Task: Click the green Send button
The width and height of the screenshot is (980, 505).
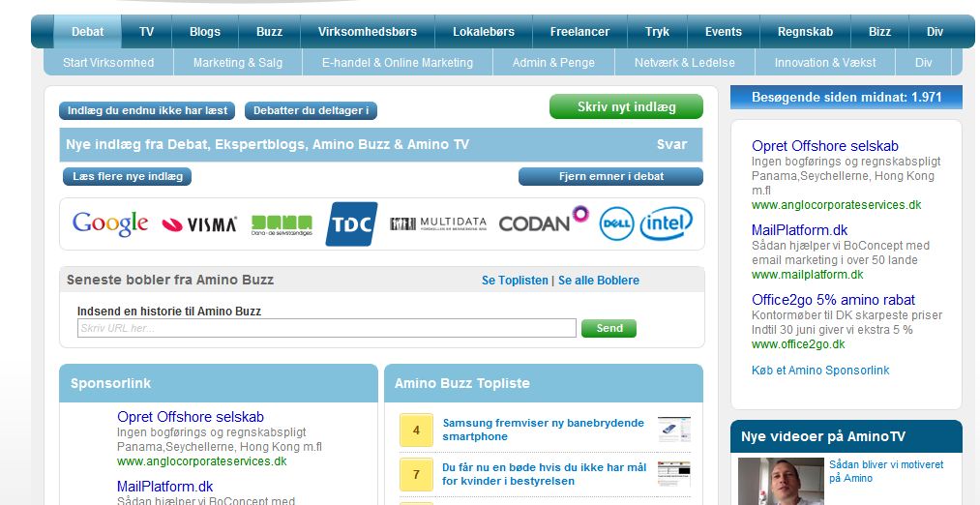Action: 609,328
